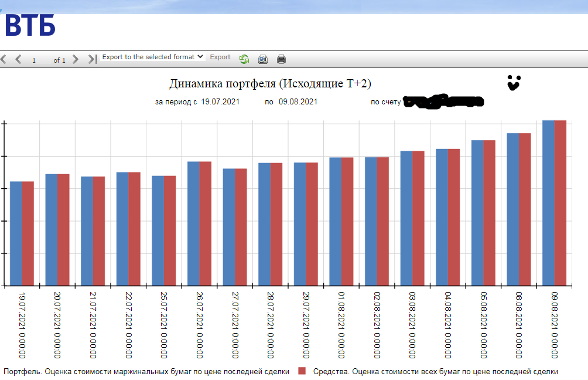Click the 26.07.2021 blue bar

click(193, 223)
